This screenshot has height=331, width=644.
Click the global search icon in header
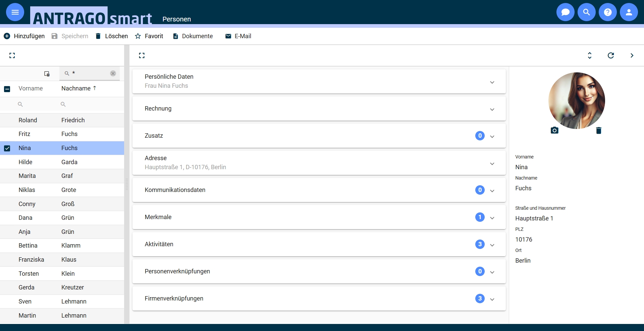point(587,12)
